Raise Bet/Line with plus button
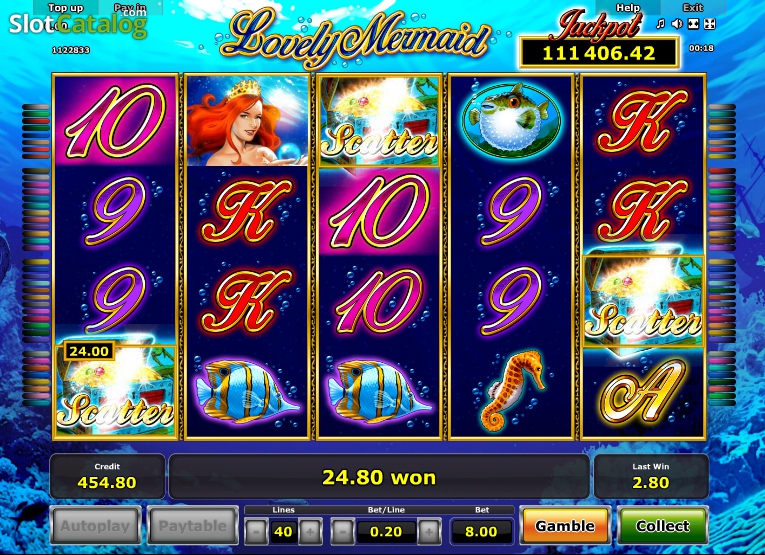Image resolution: width=765 pixels, height=555 pixels. point(429,532)
